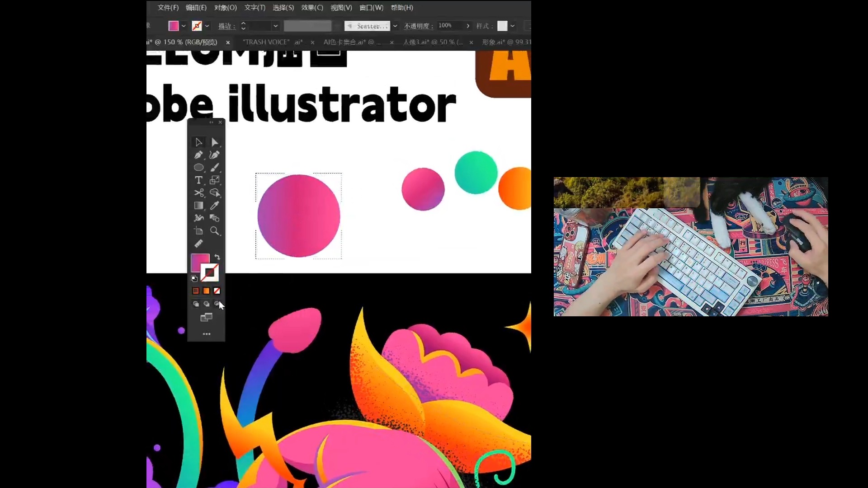Viewport: 868px width, 488px height.
Task: Choose Draw Inside mode
Action: pos(217,304)
